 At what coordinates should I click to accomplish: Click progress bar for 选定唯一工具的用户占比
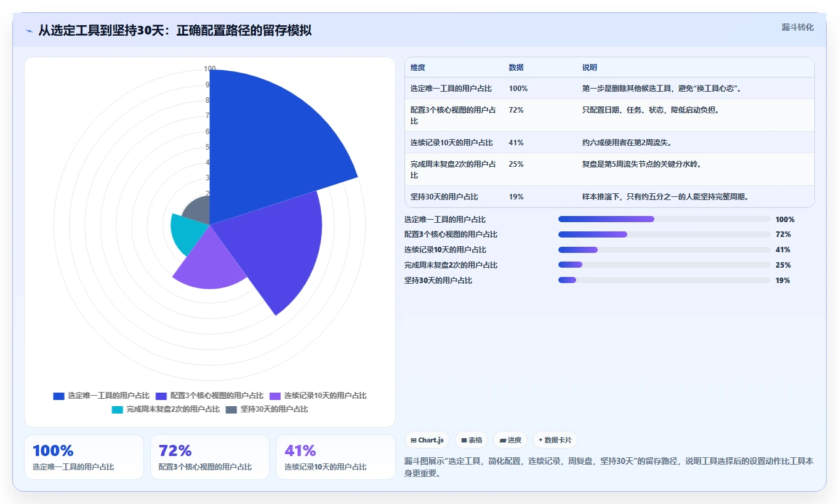[x=664, y=219]
